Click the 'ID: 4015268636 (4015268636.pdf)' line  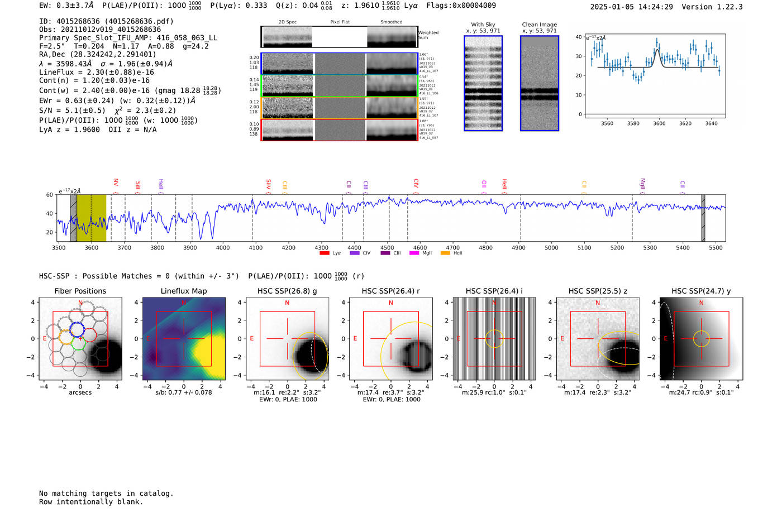tap(106, 21)
